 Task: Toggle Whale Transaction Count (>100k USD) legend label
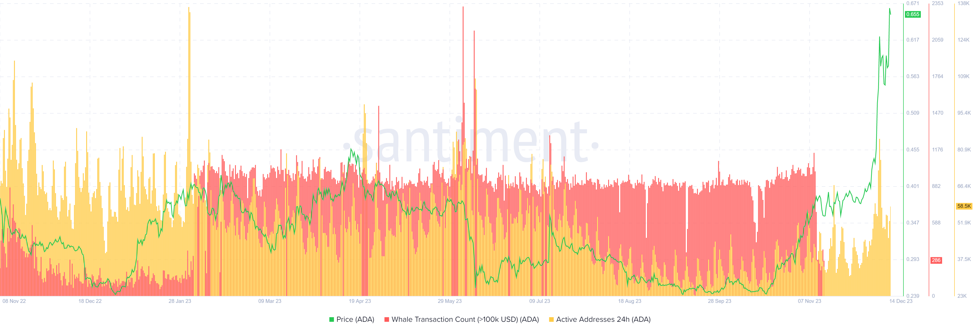click(465, 320)
